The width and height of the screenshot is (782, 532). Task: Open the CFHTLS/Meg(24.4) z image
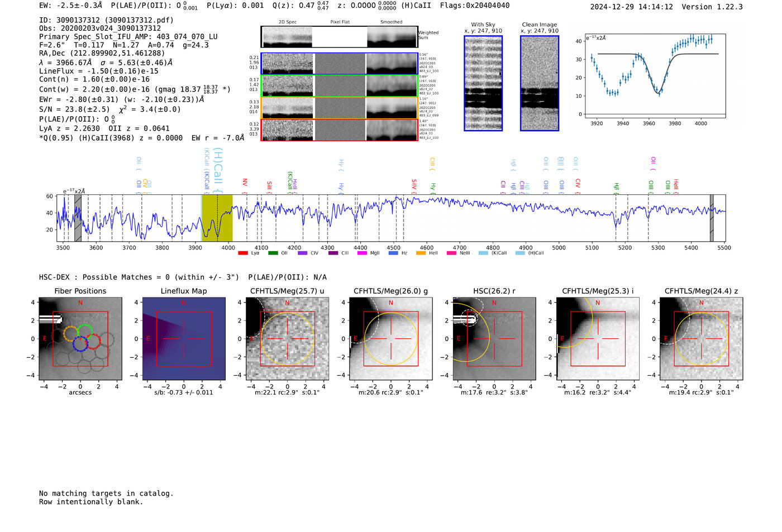[x=701, y=339]
